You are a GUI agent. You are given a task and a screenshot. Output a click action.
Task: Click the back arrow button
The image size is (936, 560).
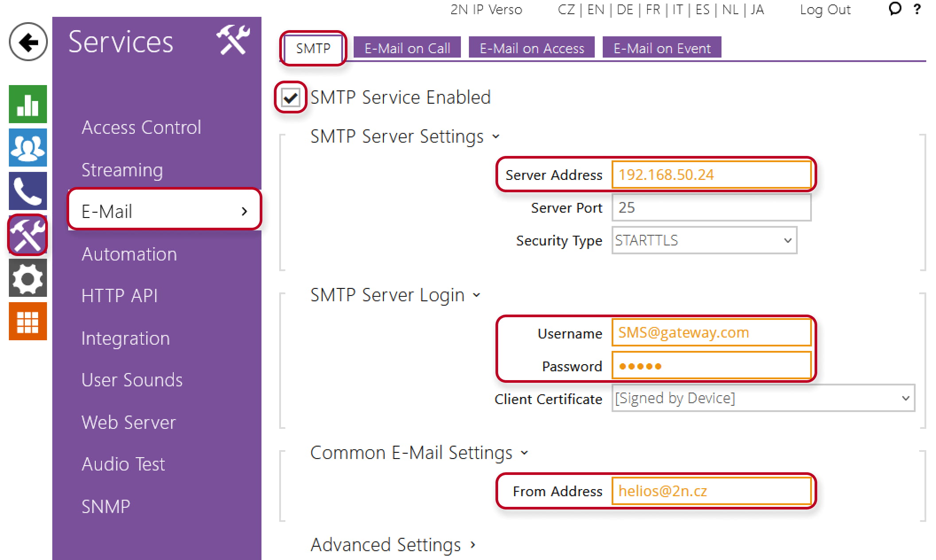(28, 42)
